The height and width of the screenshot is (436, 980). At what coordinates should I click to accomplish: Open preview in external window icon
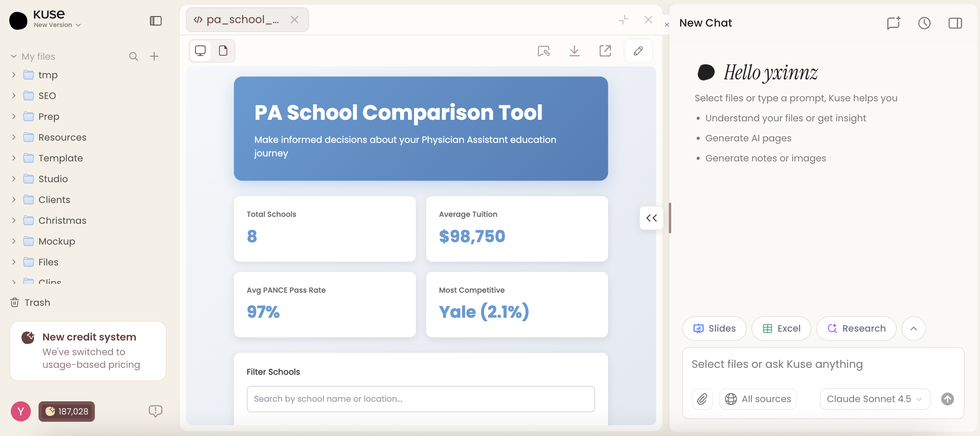click(605, 51)
